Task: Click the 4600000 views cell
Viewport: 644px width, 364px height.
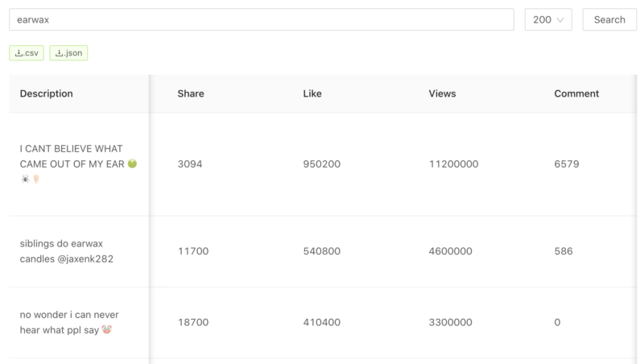Action: pyautogui.click(x=450, y=251)
